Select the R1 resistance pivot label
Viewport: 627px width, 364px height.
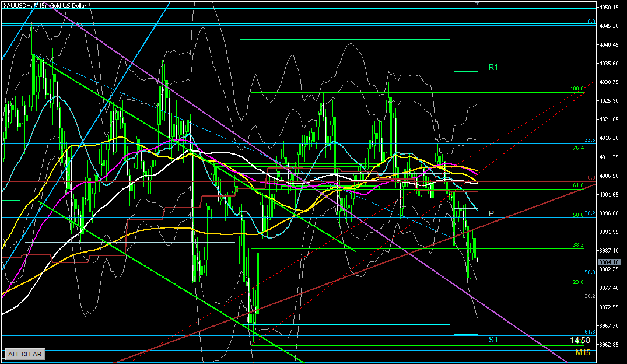(493, 68)
